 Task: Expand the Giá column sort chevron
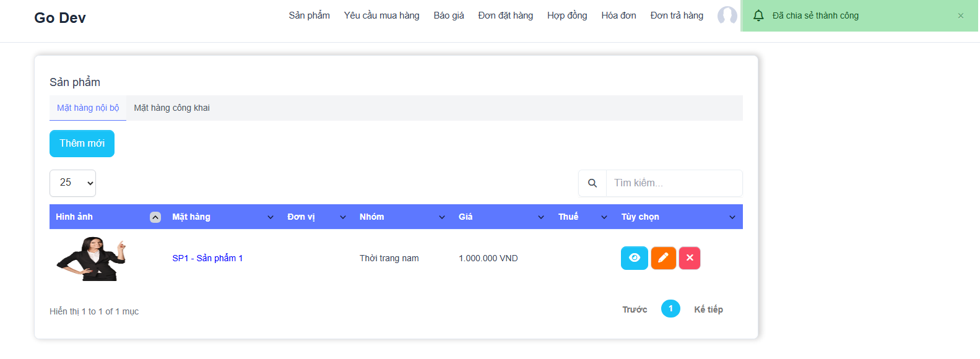[541, 217]
